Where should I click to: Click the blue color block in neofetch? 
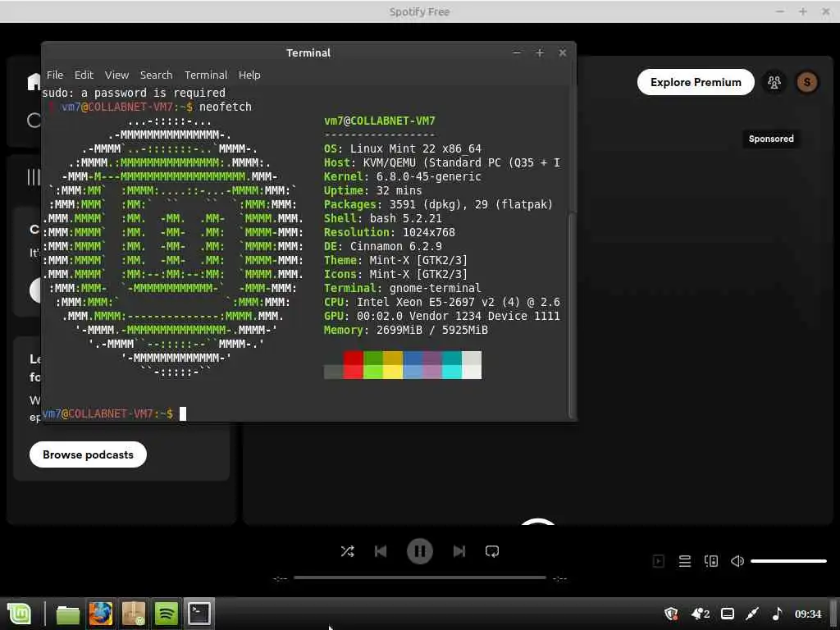412,365
